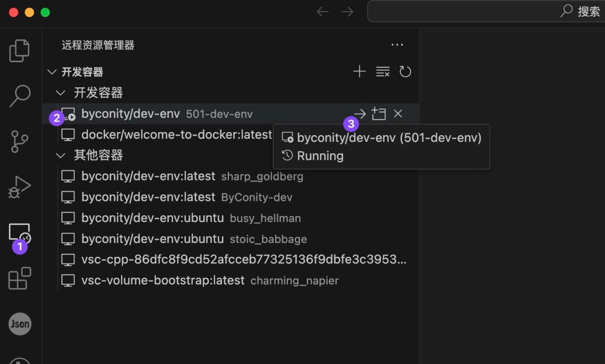Go forward with the right navigation arrow
Screen dimensions: 605x364
click(x=347, y=12)
